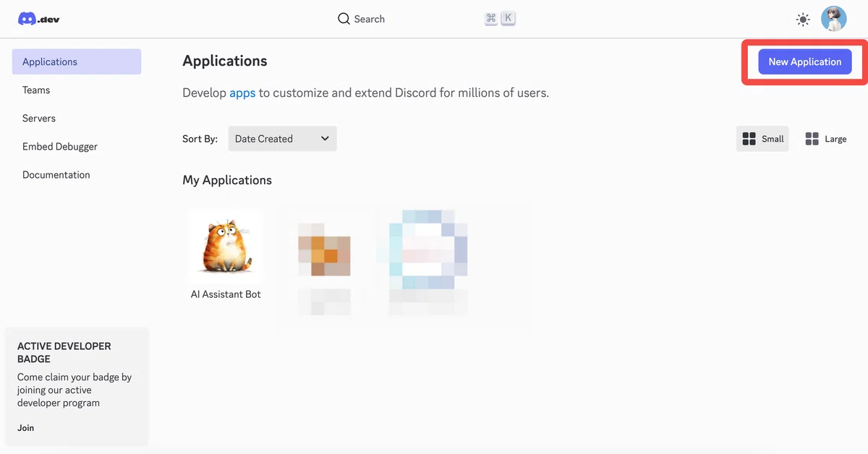This screenshot has width=868, height=454.
Task: Switch to Small view layout
Action: pos(762,139)
